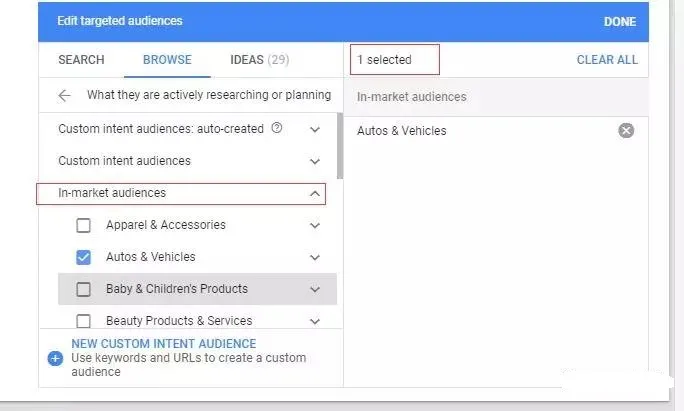Click the blue plus icon for new audience
This screenshot has height=411, width=684.
tap(55, 358)
